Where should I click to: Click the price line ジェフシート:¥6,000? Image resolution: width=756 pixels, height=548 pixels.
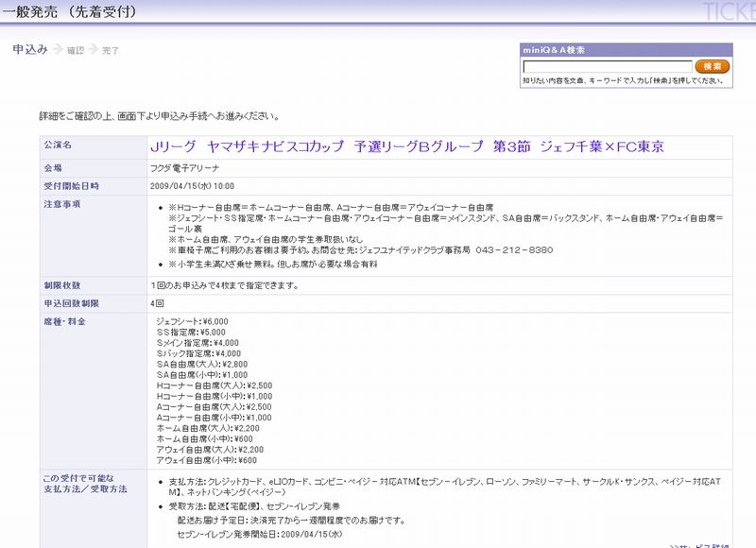(193, 322)
